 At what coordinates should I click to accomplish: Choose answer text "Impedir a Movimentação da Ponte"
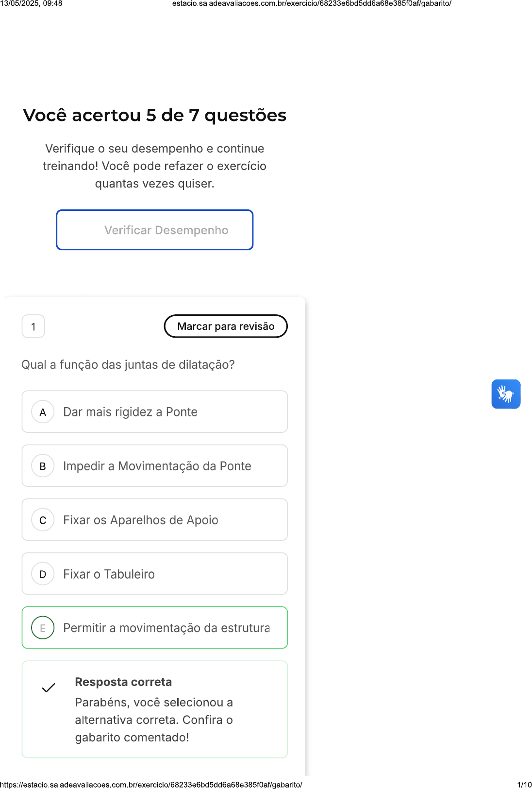pyautogui.click(x=157, y=466)
